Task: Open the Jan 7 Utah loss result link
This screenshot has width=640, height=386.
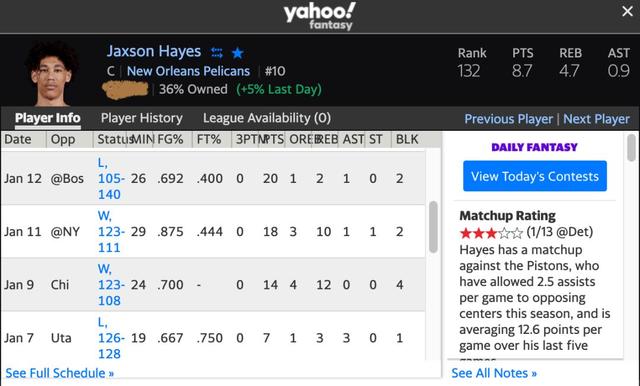Action: [x=111, y=338]
